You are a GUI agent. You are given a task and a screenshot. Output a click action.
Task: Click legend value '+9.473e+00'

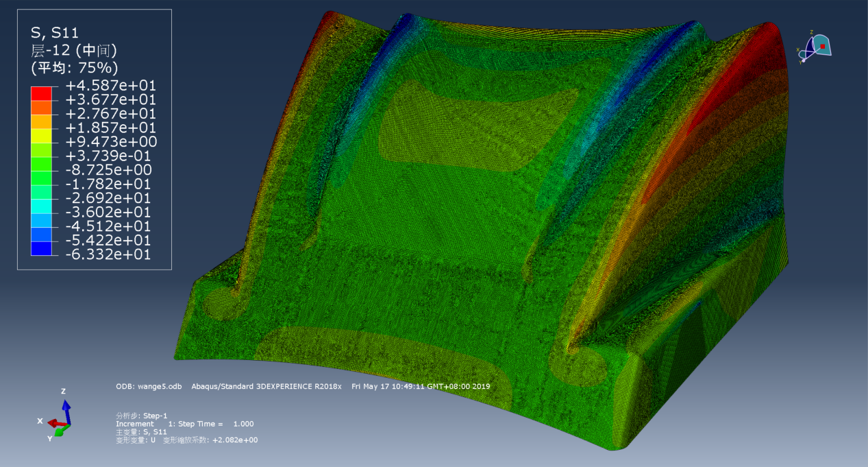pos(110,142)
